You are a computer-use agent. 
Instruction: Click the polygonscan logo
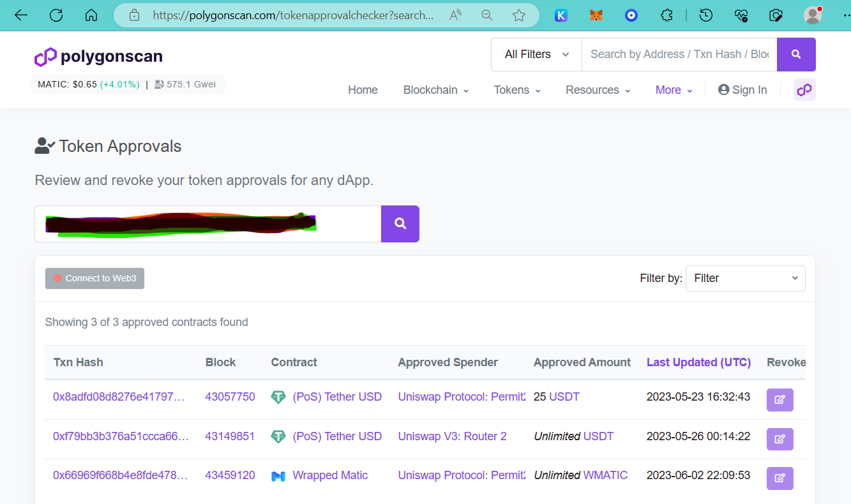click(98, 56)
